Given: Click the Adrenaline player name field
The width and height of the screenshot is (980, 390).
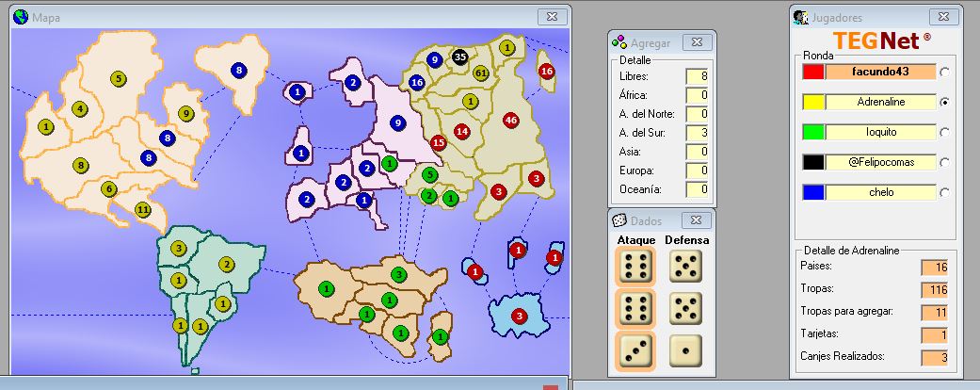Looking at the screenshot, I should click(880, 102).
